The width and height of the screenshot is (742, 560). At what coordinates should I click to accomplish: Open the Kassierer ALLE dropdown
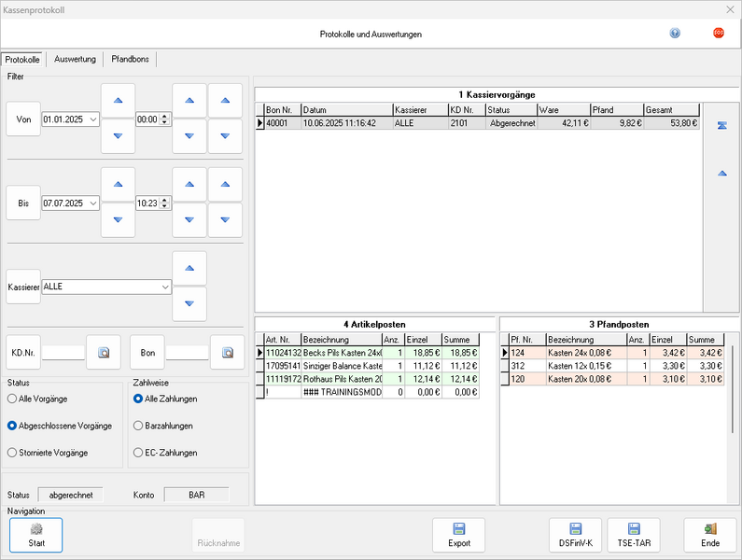pyautogui.click(x=165, y=287)
